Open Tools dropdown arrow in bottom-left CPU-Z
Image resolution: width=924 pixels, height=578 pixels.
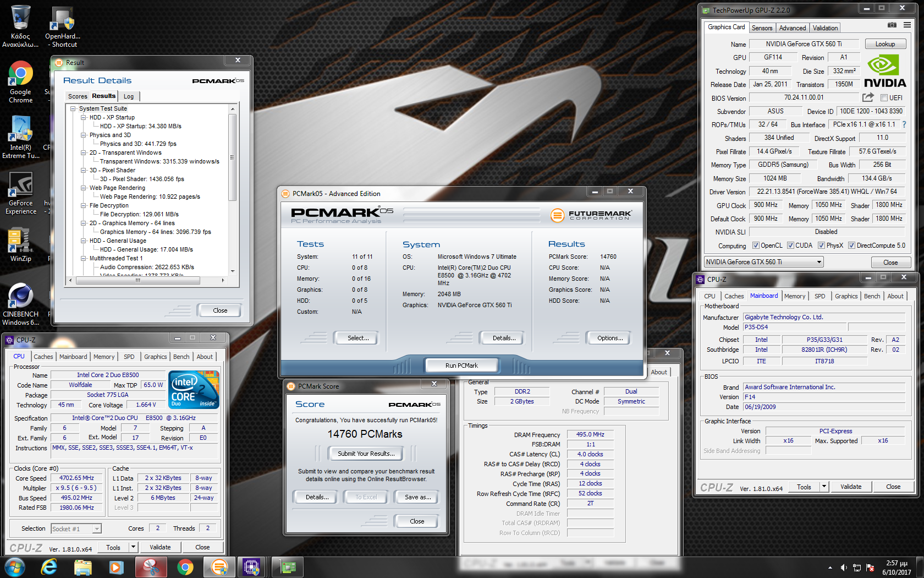click(133, 547)
